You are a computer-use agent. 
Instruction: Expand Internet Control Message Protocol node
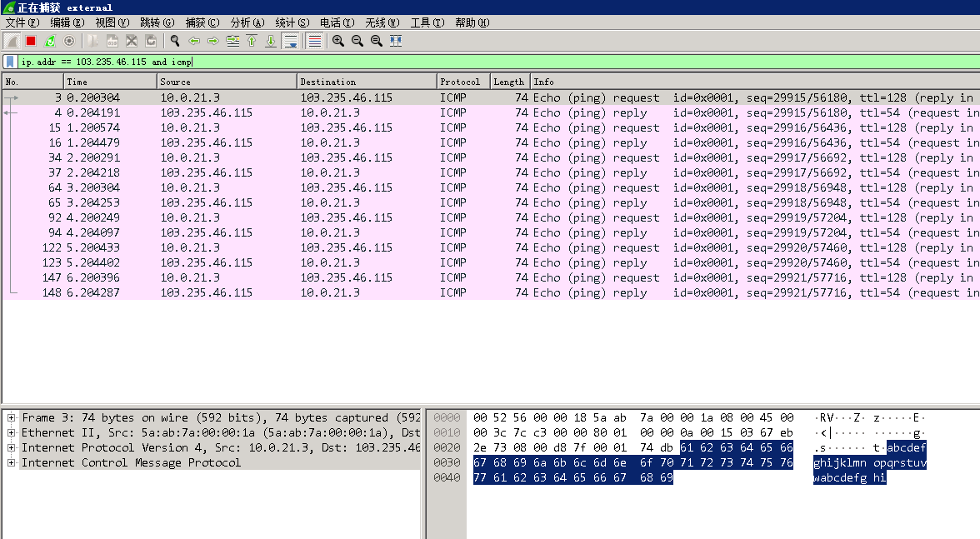pyautogui.click(x=12, y=463)
